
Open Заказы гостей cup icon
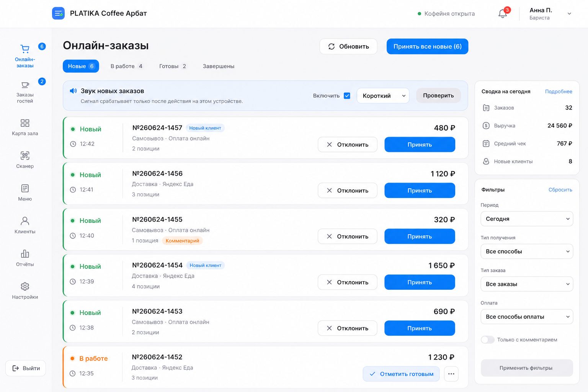point(25,85)
